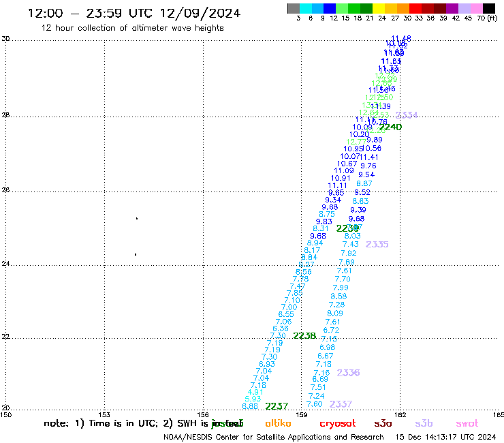504x443 pixels.
Task: Pick the light green swatch between 12 and 15
Action: pyautogui.click(x=342, y=8)
